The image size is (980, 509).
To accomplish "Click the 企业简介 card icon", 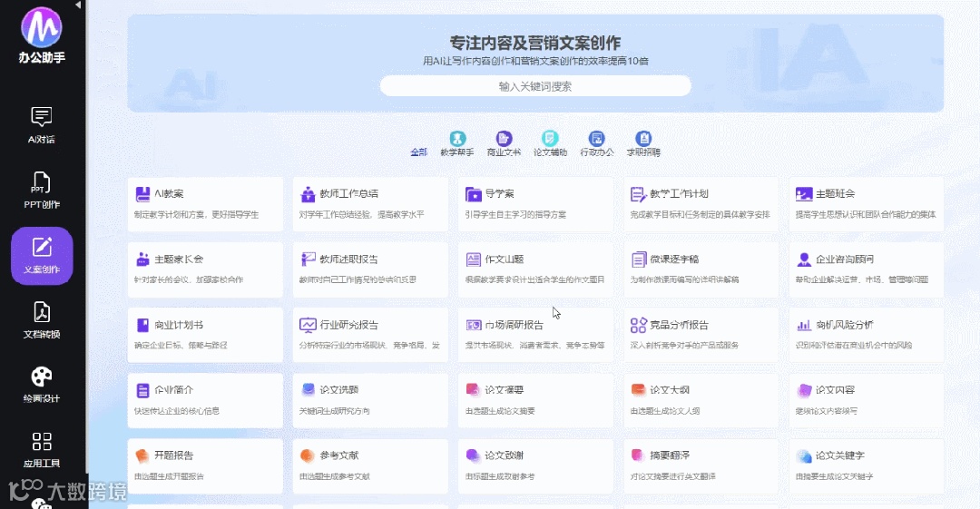I will tap(142, 390).
